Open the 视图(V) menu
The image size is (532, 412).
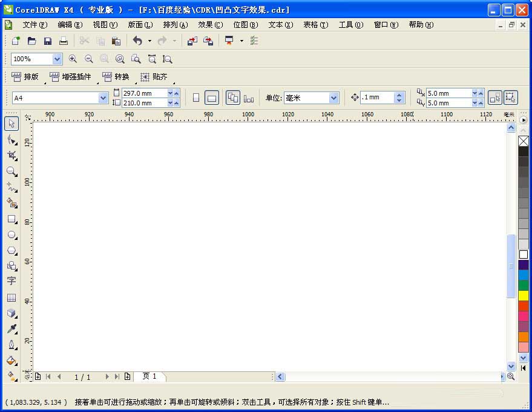[x=105, y=25]
